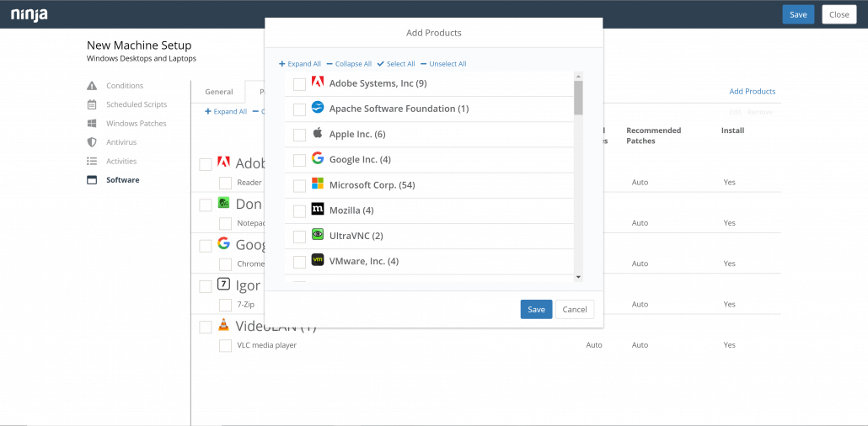Click Unselect All in the dialog
The image size is (868, 426).
coord(443,64)
